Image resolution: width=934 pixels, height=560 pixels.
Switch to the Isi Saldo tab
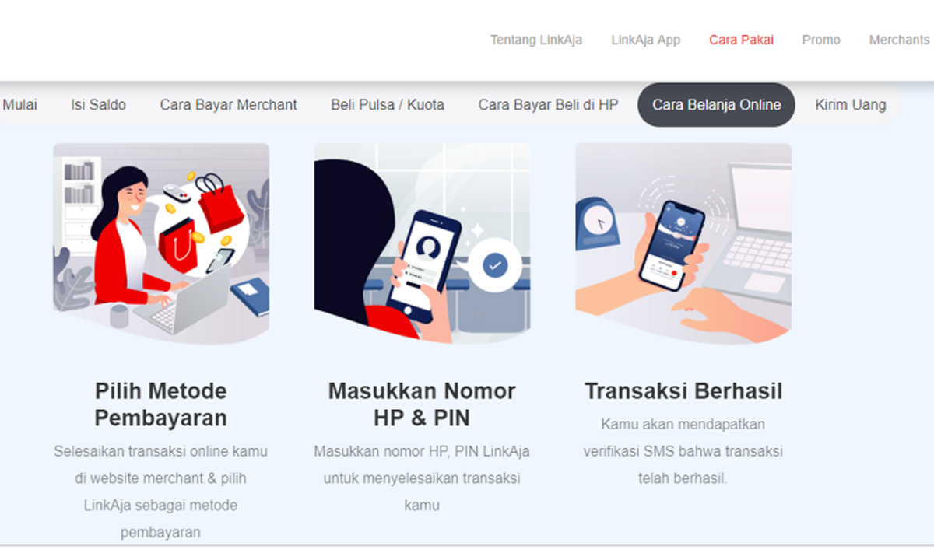(98, 104)
